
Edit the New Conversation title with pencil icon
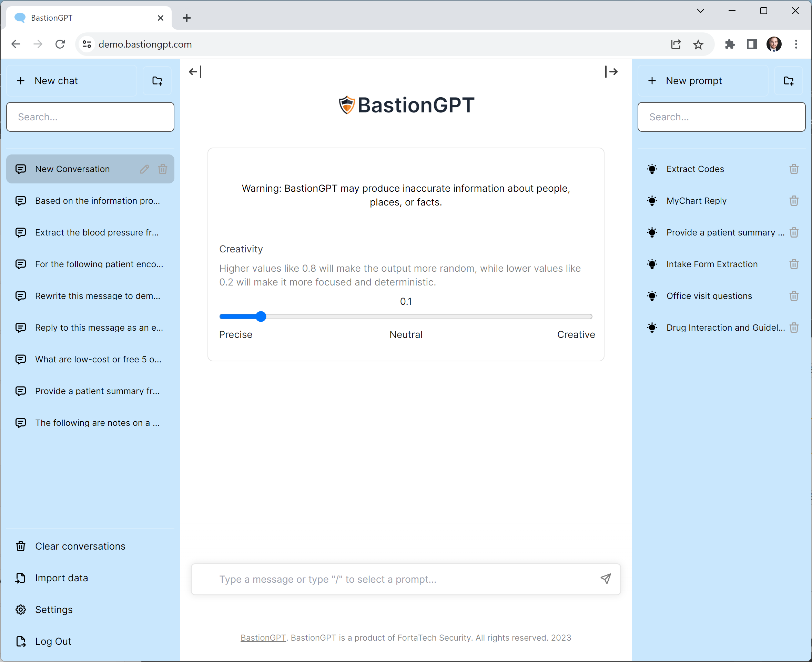[144, 169]
